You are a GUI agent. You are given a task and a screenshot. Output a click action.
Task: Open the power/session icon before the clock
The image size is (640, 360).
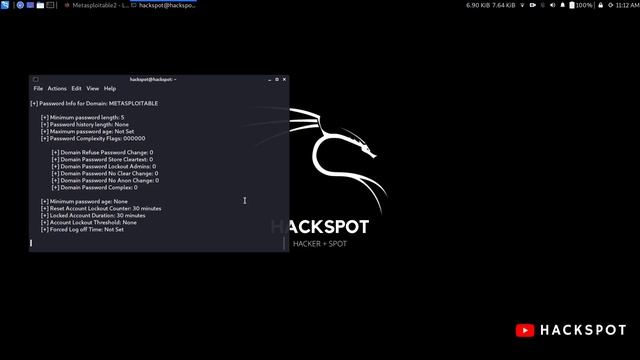click(611, 5)
